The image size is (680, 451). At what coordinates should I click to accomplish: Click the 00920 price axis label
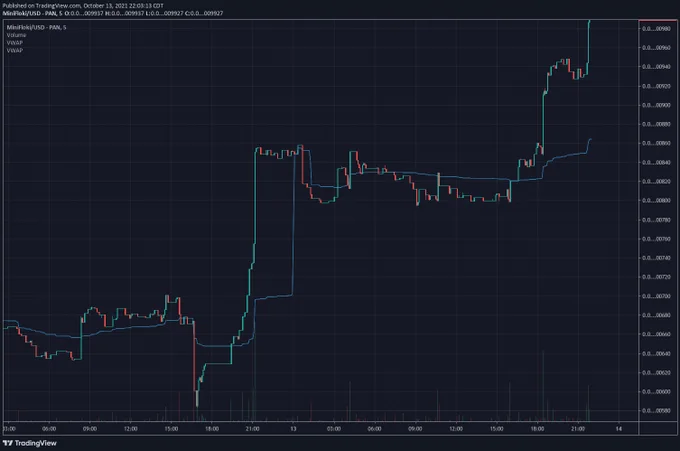(x=657, y=86)
